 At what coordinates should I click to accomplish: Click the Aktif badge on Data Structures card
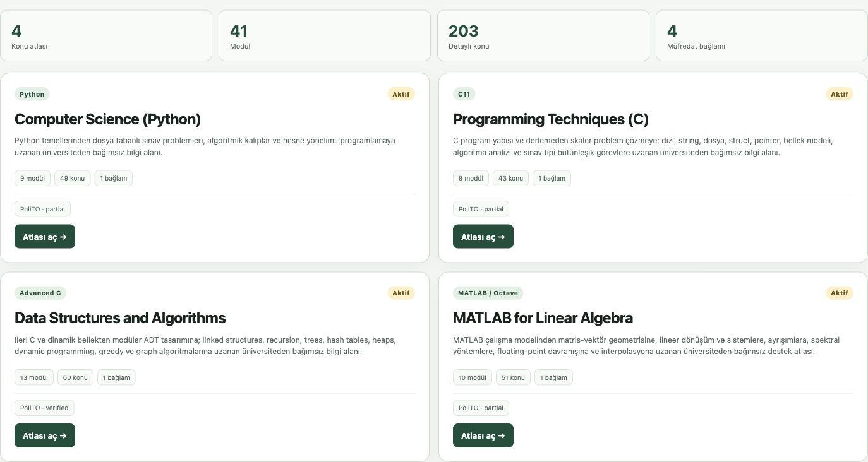click(401, 293)
